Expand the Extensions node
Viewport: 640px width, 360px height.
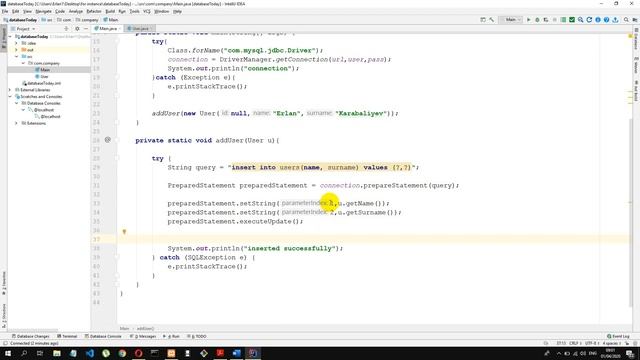coord(17,123)
